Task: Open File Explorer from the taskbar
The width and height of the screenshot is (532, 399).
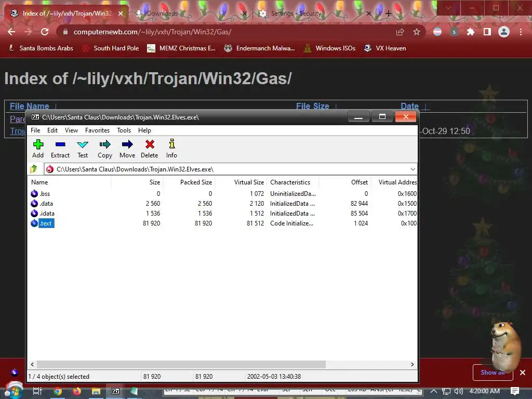Action: pyautogui.click(x=96, y=391)
